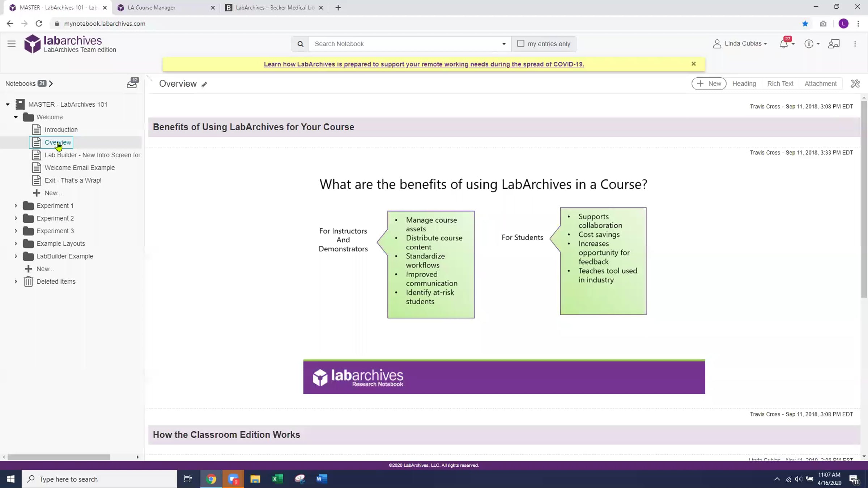Toggle the 'my entries only' checkbox

[x=520, y=43]
